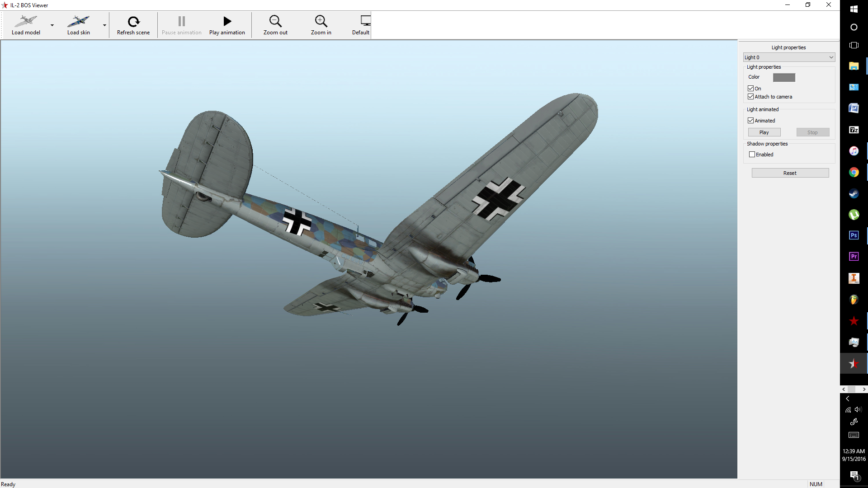Zoom in on the model
The width and height of the screenshot is (868, 488).
click(321, 25)
